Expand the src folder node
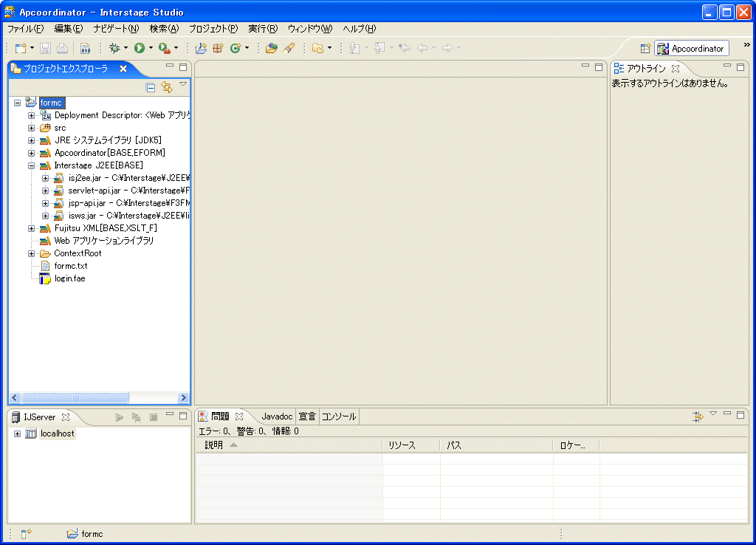Screen dimensions: 756x545 pyautogui.click(x=31, y=128)
